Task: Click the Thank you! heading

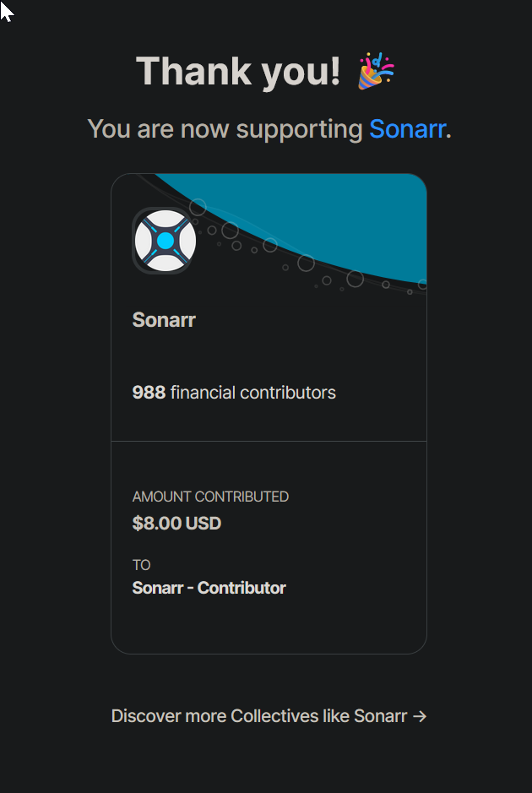Action: coord(238,71)
